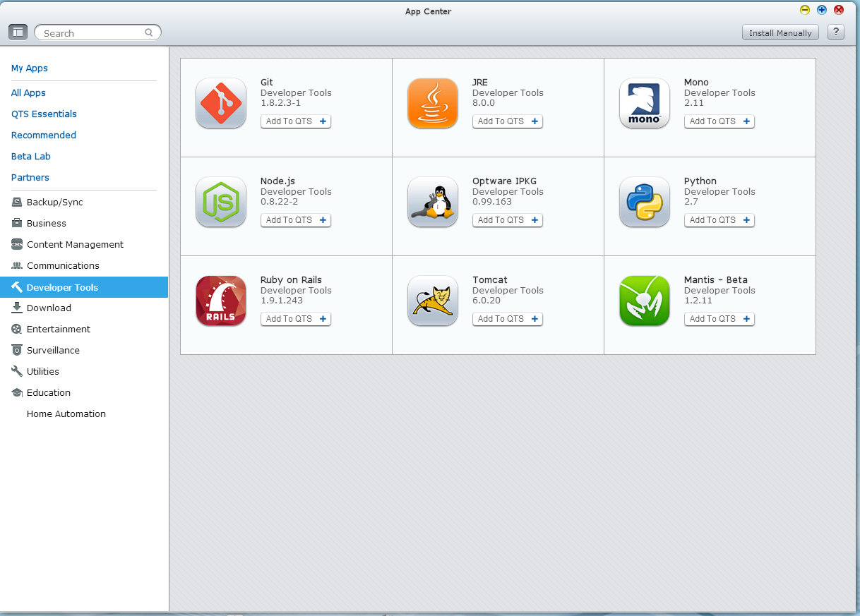This screenshot has height=616, width=860.
Task: Click the Git app name text
Action: pyautogui.click(x=267, y=82)
